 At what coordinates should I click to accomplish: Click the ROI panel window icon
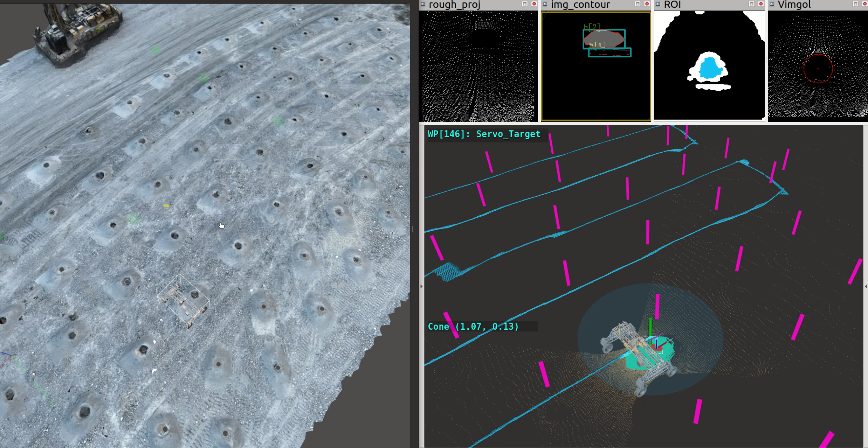pyautogui.click(x=658, y=4)
